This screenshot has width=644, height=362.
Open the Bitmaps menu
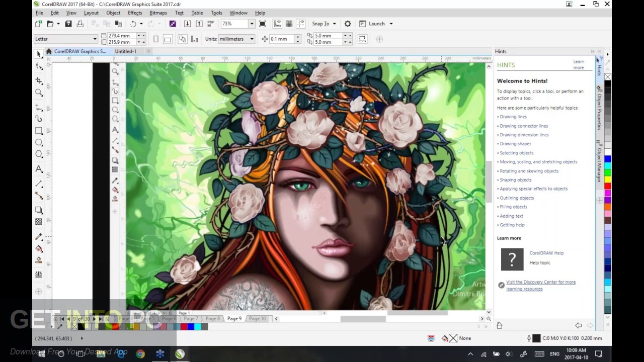click(x=158, y=13)
